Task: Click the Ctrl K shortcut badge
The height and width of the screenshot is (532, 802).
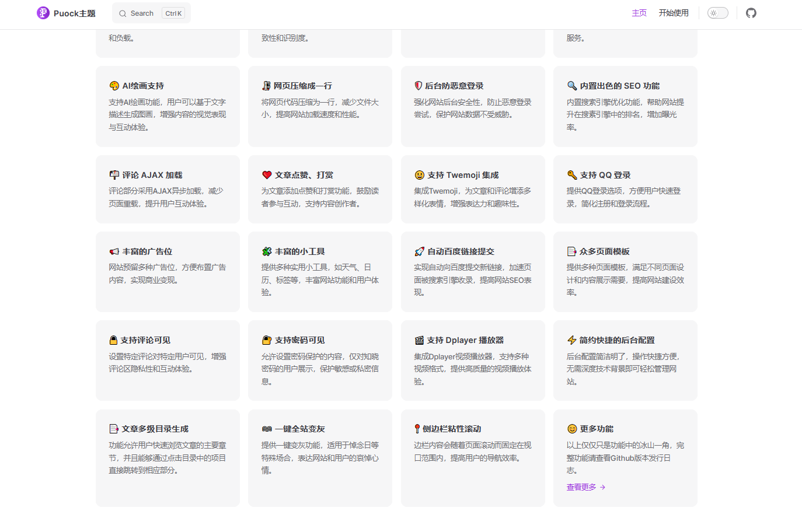Action: [x=173, y=13]
